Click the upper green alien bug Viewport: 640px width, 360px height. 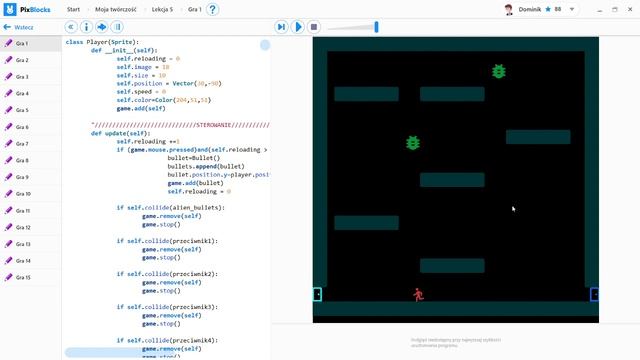point(498,71)
